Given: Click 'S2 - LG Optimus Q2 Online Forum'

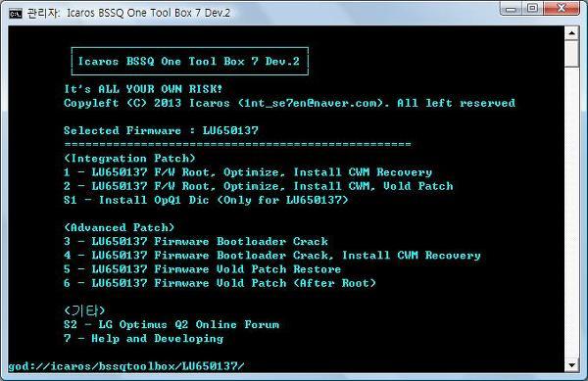Looking at the screenshot, I should [x=171, y=325].
